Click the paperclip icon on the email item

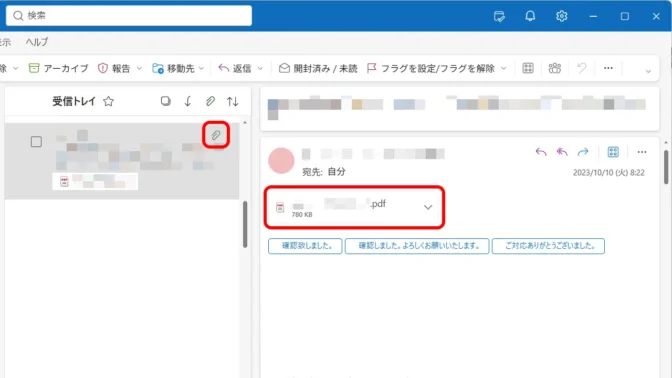(x=216, y=135)
